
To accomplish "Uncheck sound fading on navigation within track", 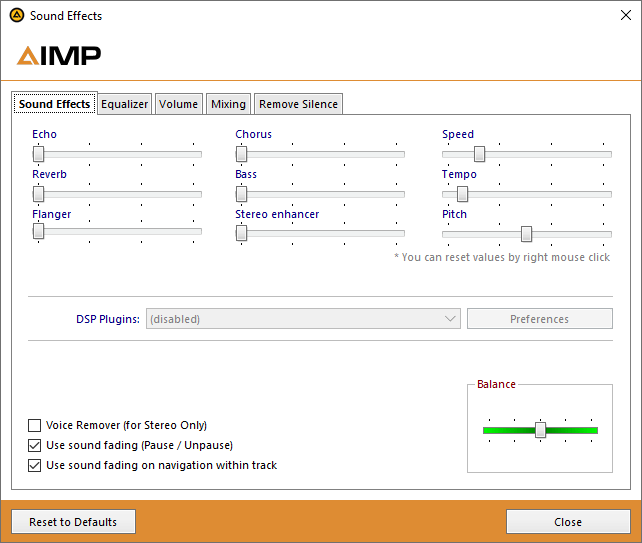I will [36, 465].
